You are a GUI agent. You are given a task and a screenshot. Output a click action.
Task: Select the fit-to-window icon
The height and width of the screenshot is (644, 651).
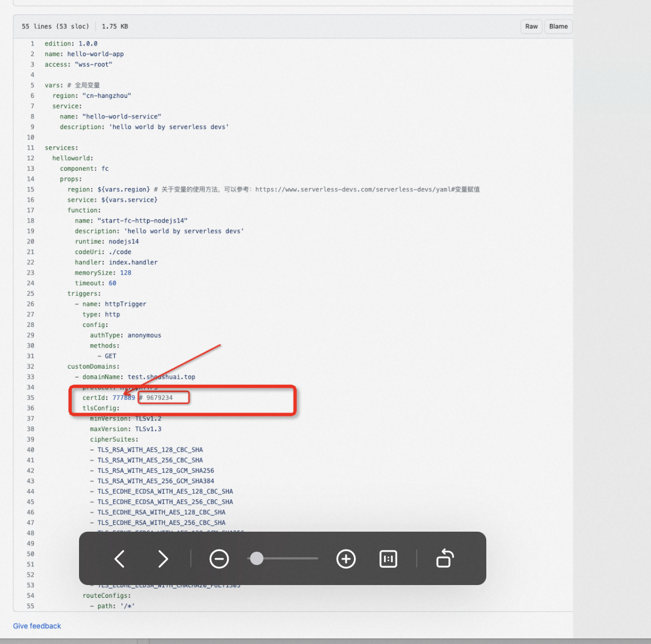pyautogui.click(x=388, y=559)
